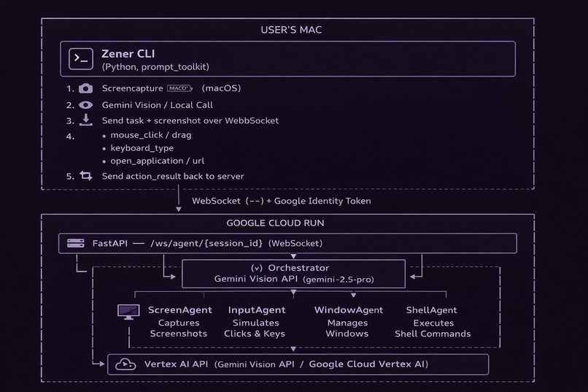Click "(WebSocket)" text in the FastAPI bar
588x392 pixels.
click(295, 243)
